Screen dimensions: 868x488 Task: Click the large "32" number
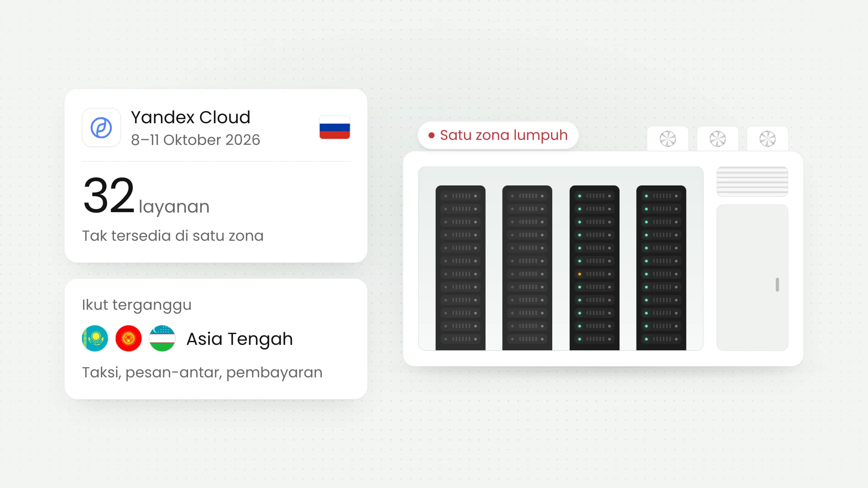(x=109, y=196)
